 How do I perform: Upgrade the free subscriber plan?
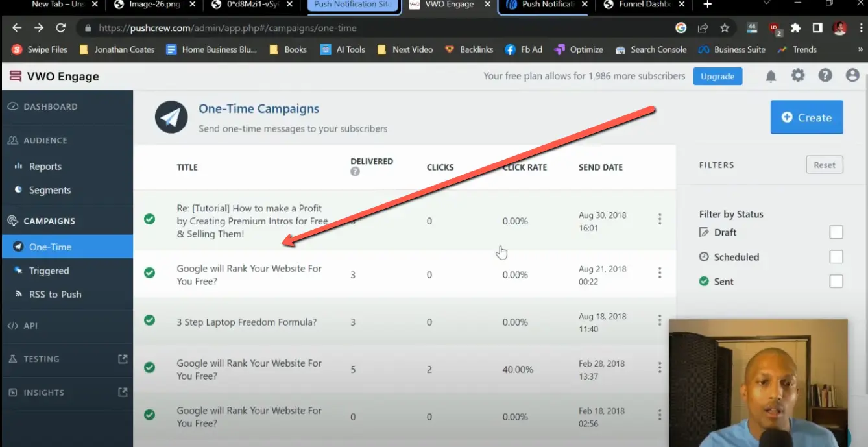pos(717,76)
